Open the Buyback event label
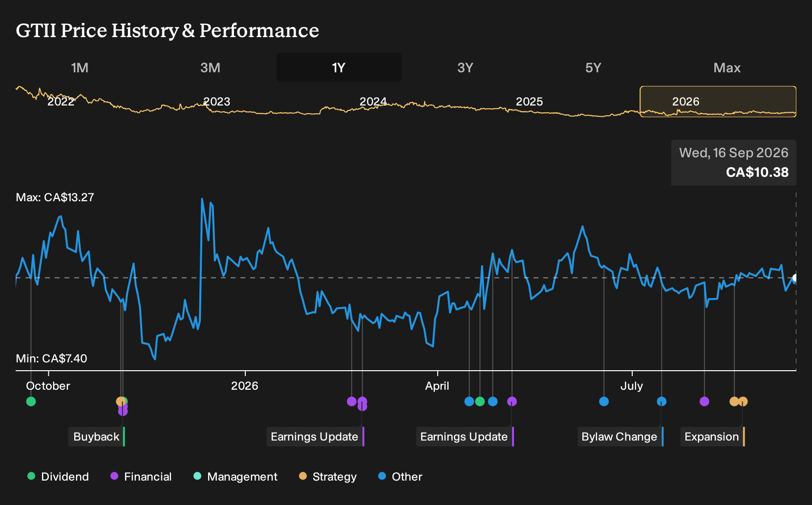 [97, 437]
